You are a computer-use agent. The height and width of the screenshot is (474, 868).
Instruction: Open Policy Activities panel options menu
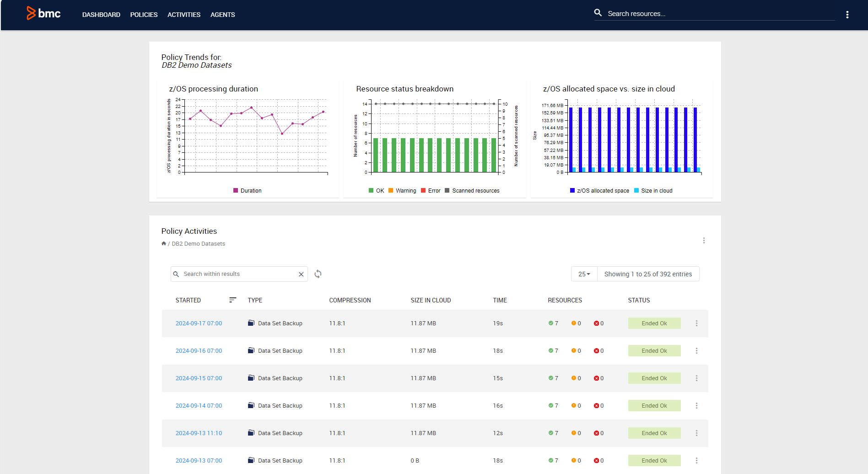click(704, 241)
